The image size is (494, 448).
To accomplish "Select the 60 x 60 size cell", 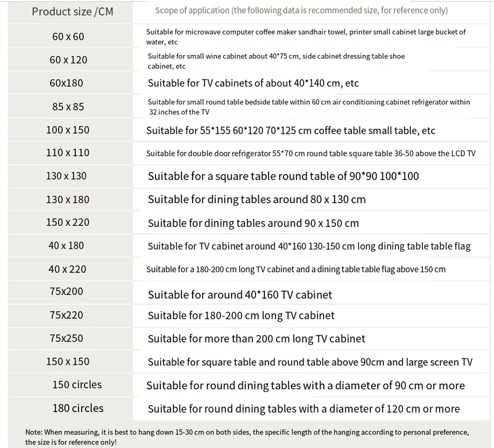I will (x=68, y=36).
